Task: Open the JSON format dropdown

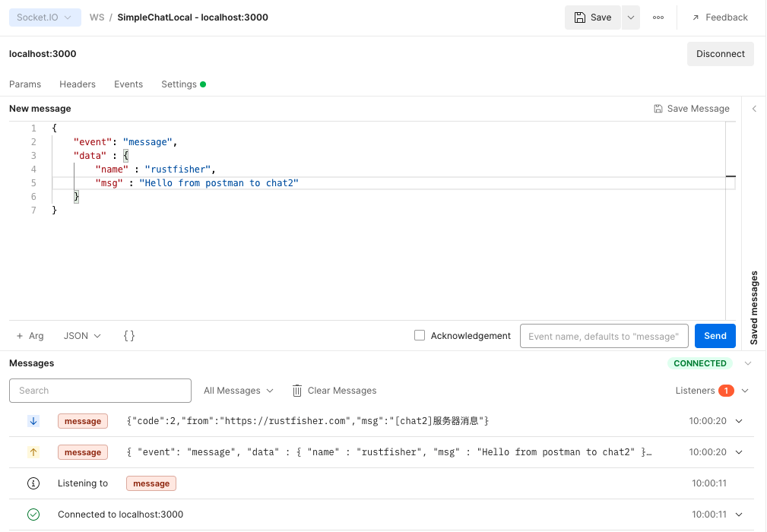Action: click(x=82, y=336)
